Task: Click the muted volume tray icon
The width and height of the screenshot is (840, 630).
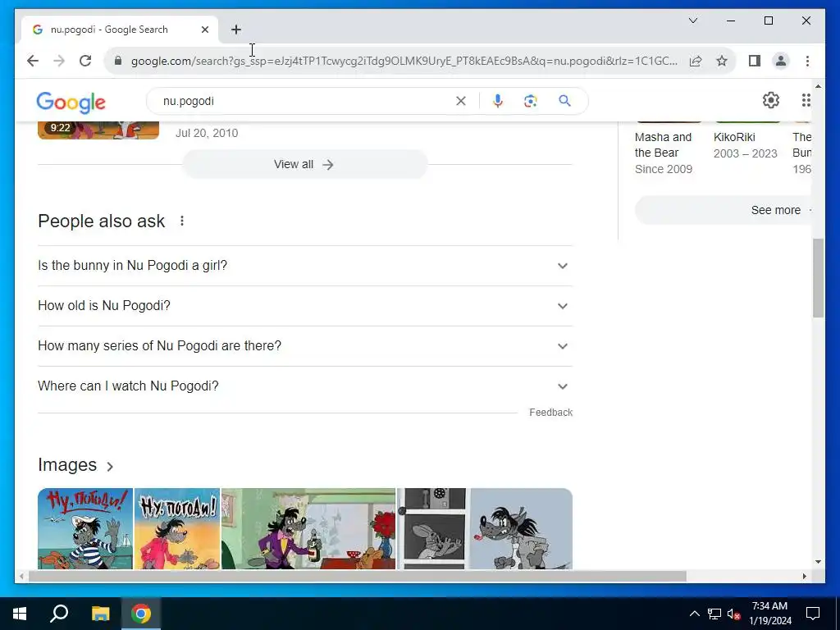Action: 734,614
